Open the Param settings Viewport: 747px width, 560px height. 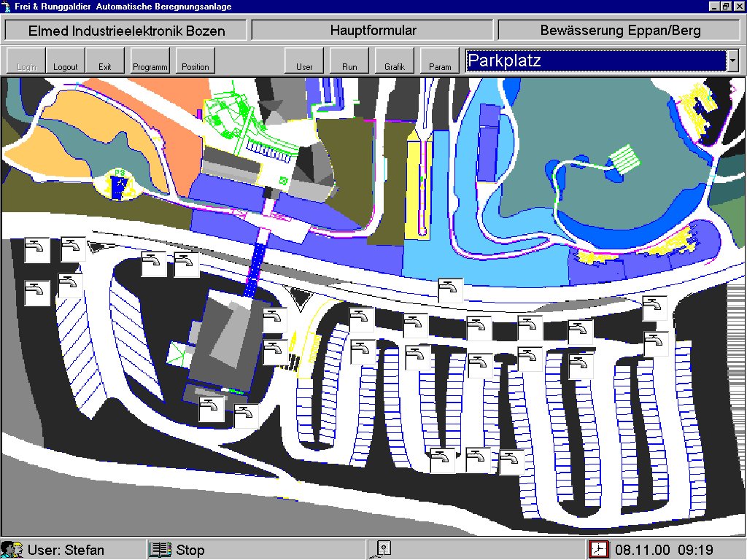click(x=440, y=61)
